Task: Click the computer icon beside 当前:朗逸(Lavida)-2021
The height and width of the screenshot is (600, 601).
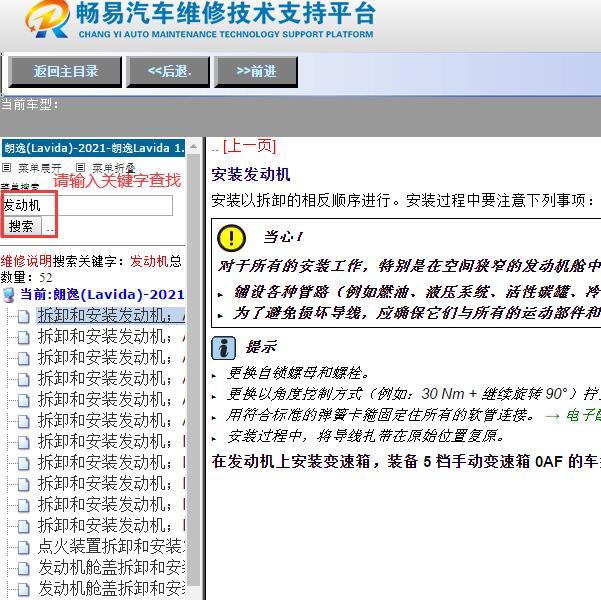Action: [x=8, y=295]
